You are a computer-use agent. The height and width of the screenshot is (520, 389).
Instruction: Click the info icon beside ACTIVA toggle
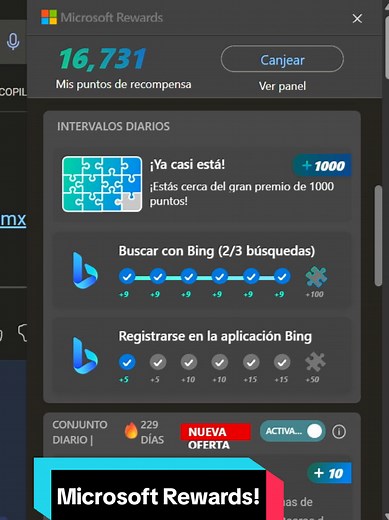pos(339,432)
